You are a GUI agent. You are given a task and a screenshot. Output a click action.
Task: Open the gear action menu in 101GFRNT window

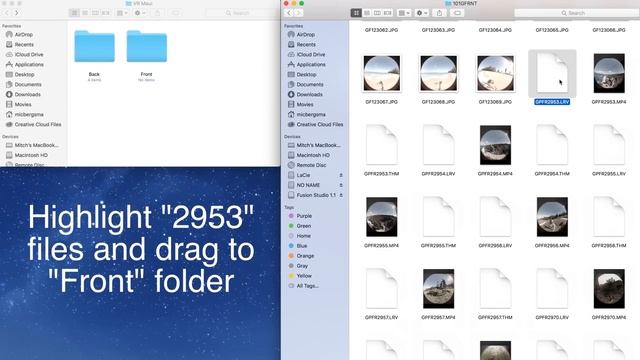click(x=422, y=13)
